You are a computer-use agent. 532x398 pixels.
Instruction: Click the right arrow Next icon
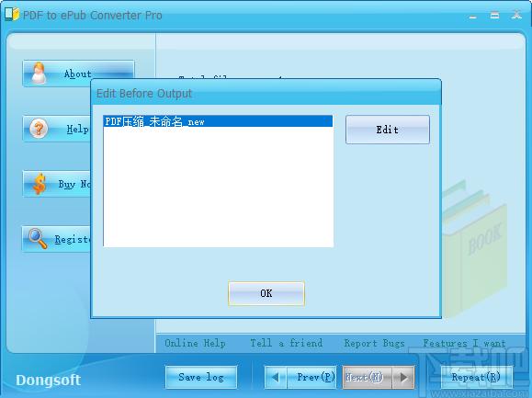(403, 377)
